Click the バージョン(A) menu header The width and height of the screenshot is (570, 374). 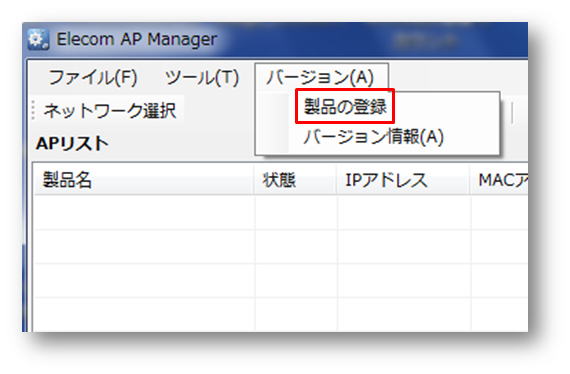click(x=321, y=77)
